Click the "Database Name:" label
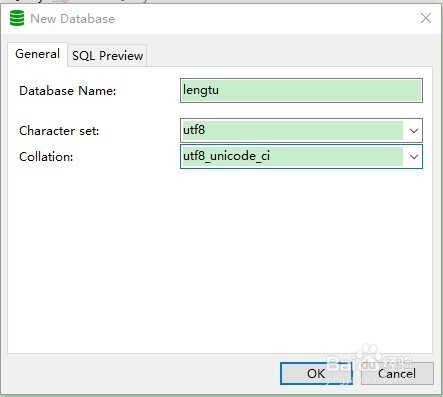The height and width of the screenshot is (397, 443). [x=68, y=91]
